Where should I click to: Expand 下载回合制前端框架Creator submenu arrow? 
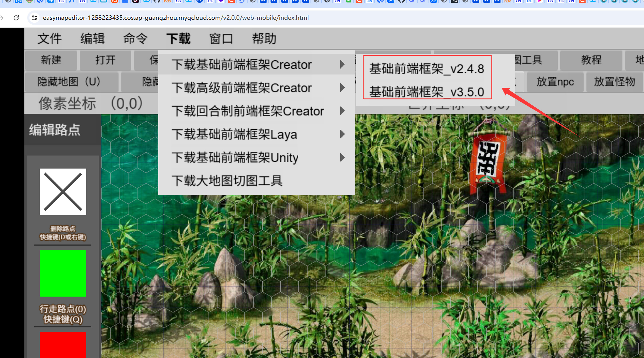pyautogui.click(x=342, y=111)
